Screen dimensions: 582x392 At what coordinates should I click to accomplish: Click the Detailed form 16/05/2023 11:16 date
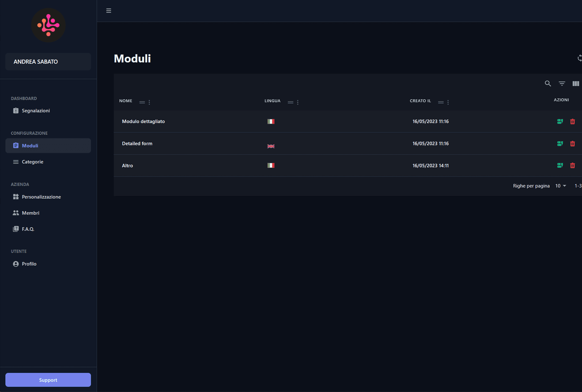click(430, 144)
